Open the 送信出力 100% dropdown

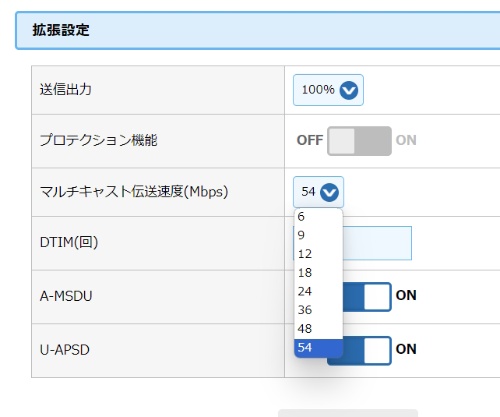coord(328,90)
